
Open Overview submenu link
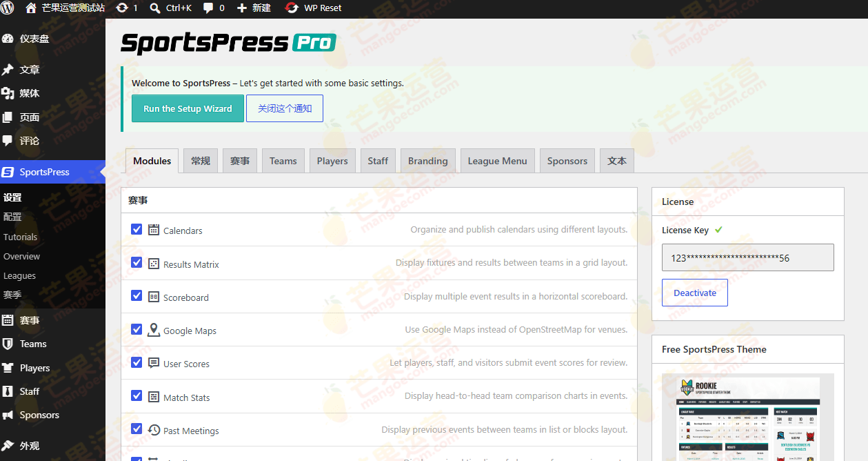tap(22, 256)
